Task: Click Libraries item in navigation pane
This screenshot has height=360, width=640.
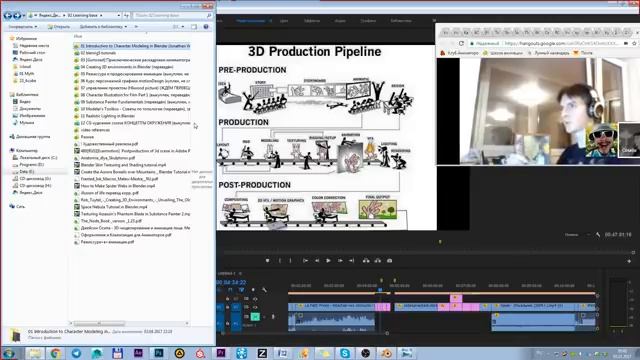Action: tap(27, 94)
